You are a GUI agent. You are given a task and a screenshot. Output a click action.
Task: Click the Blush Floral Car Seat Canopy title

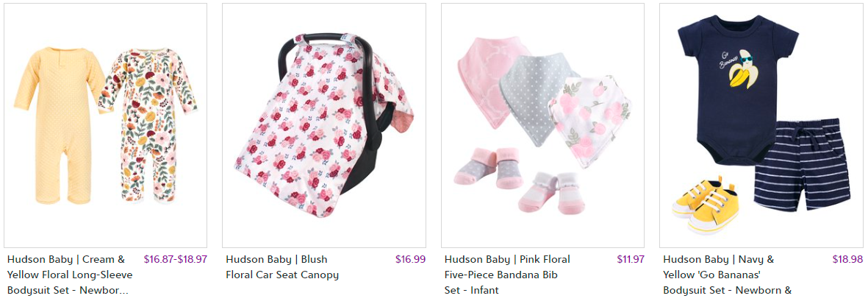282,267
